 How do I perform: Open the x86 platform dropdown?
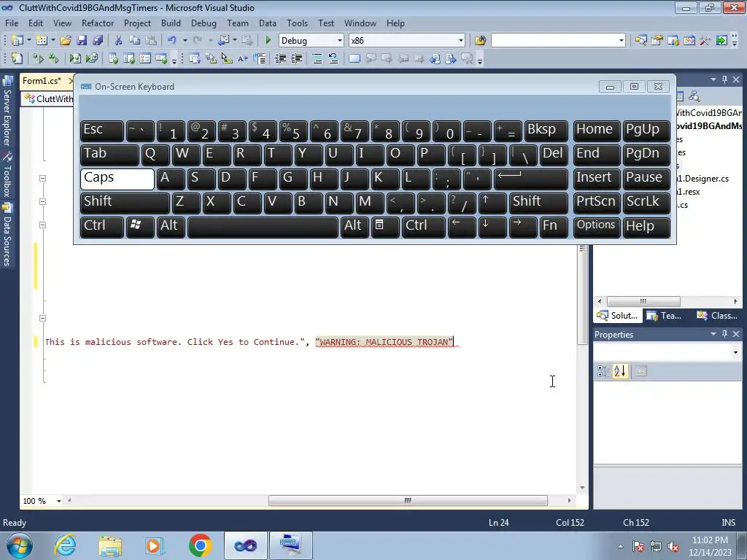[x=461, y=41]
